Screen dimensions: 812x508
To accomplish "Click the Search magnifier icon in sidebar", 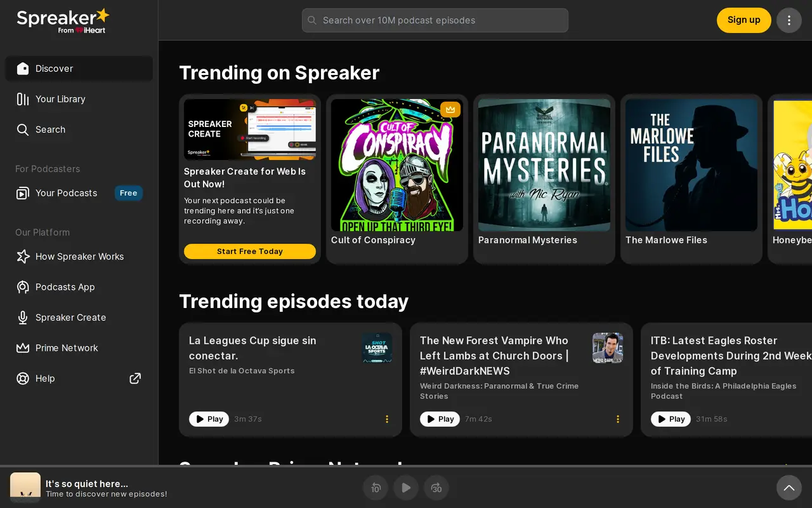I will [23, 130].
